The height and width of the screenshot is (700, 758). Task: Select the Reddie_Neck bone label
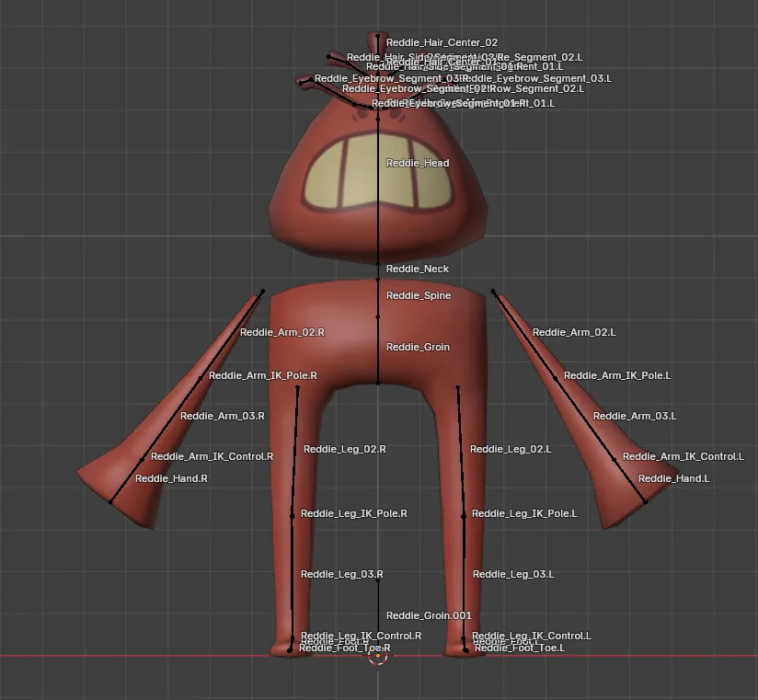418,269
